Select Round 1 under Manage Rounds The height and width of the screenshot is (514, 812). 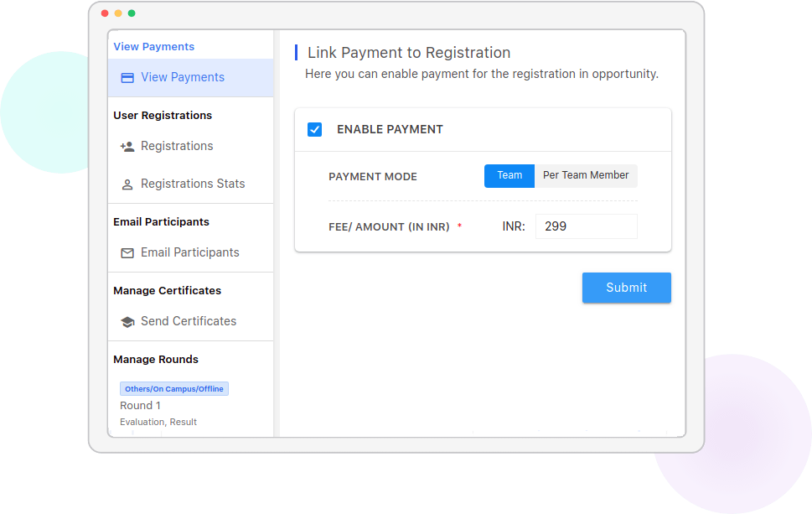[x=140, y=405]
